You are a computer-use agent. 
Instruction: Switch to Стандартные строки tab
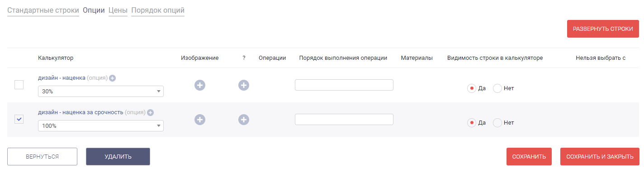43,10
